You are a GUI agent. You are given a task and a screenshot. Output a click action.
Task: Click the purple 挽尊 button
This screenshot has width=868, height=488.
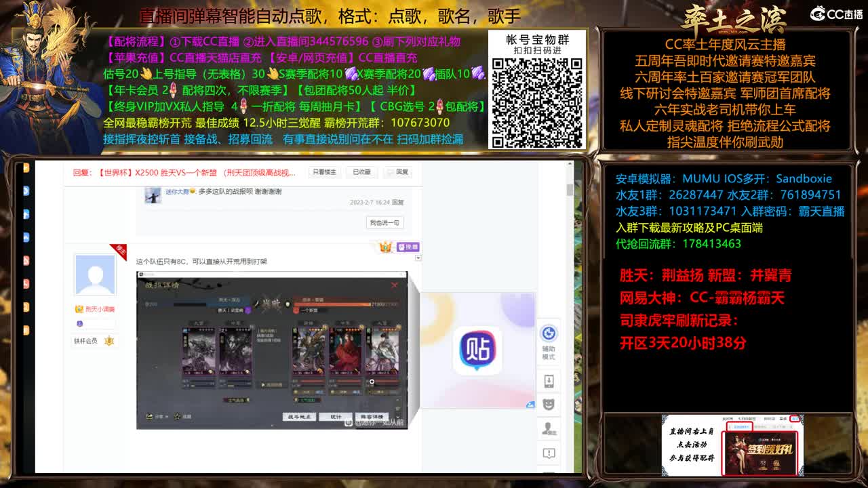pyautogui.click(x=408, y=247)
